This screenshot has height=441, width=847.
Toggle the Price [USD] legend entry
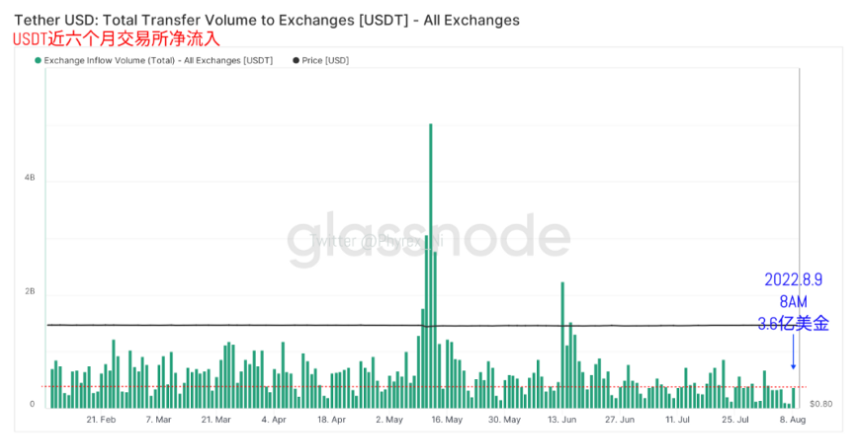[x=321, y=61]
